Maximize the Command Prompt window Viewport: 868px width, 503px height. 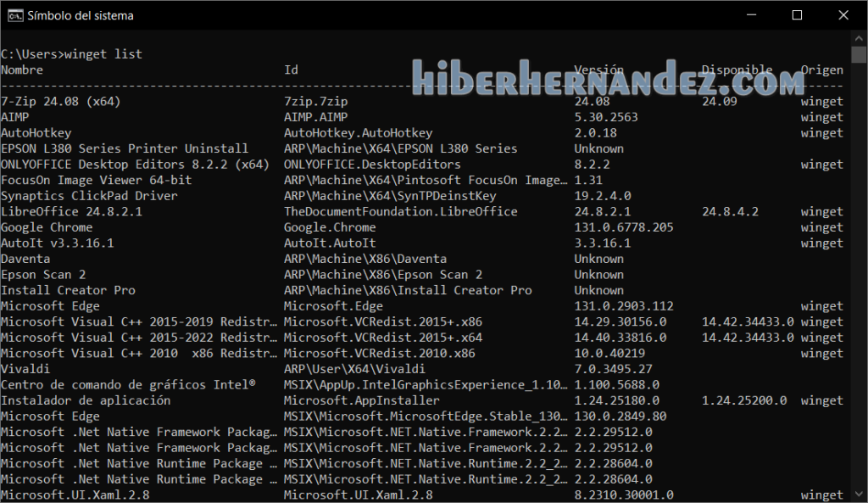pyautogui.click(x=797, y=14)
